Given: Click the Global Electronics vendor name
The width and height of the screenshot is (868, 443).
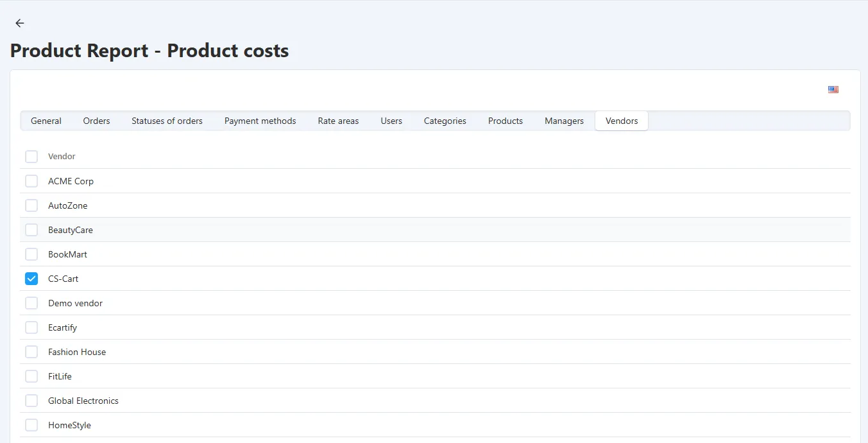Looking at the screenshot, I should 83,401.
